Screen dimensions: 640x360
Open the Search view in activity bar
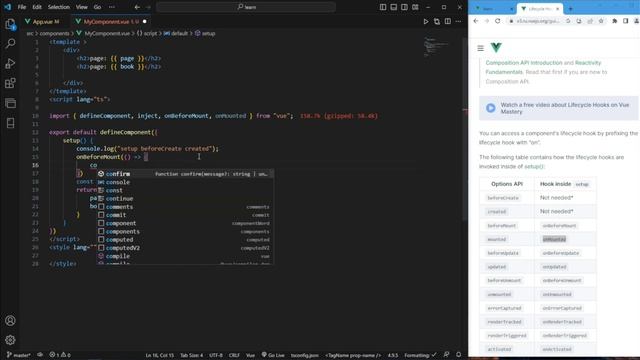point(10,43)
